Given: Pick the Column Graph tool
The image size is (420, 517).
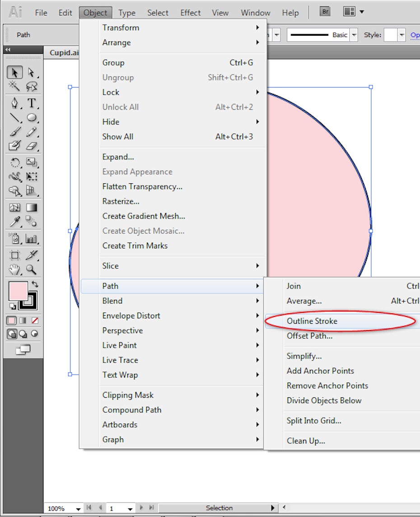Looking at the screenshot, I should (x=31, y=238).
